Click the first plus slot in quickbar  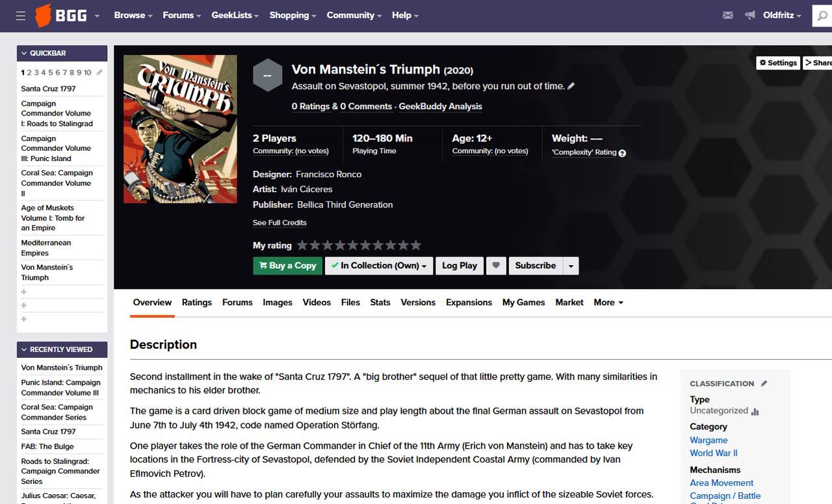24,292
